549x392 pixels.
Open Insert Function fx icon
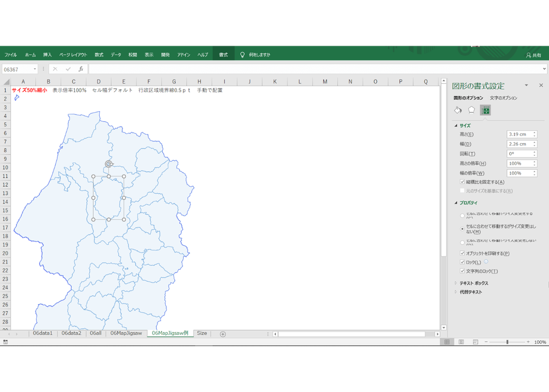81,69
